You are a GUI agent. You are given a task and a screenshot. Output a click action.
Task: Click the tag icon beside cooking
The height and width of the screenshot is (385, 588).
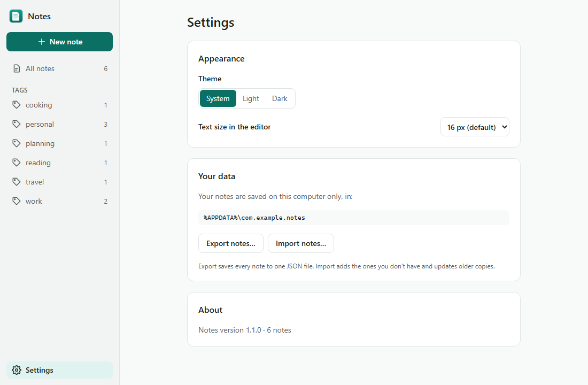pyautogui.click(x=16, y=105)
